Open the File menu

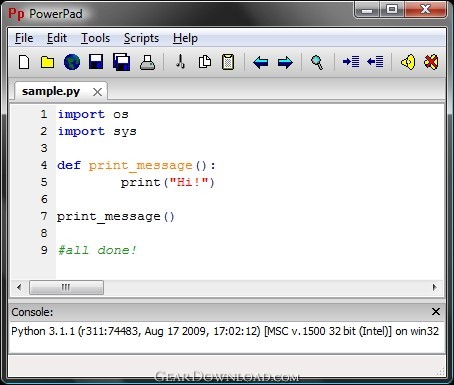[24, 38]
